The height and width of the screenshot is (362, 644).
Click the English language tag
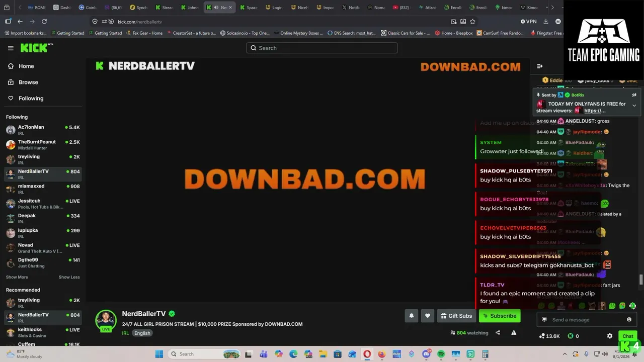click(x=142, y=333)
